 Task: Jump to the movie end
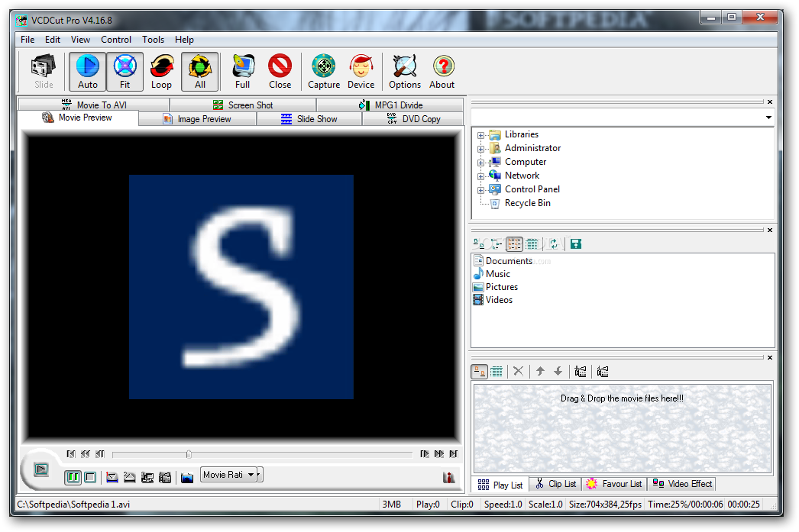pyautogui.click(x=454, y=453)
